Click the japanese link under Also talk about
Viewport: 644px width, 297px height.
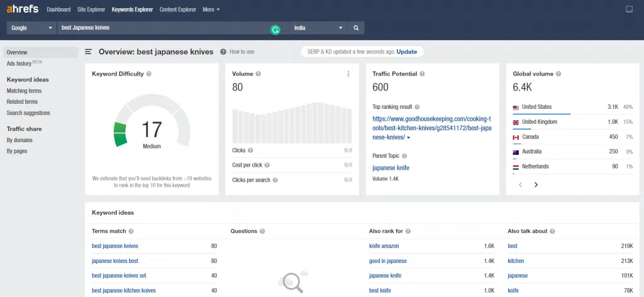518,276
